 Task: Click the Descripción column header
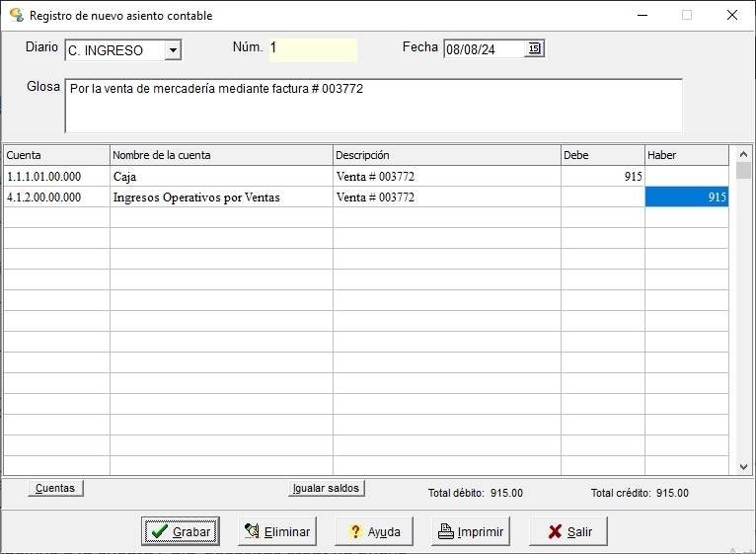click(x=446, y=155)
